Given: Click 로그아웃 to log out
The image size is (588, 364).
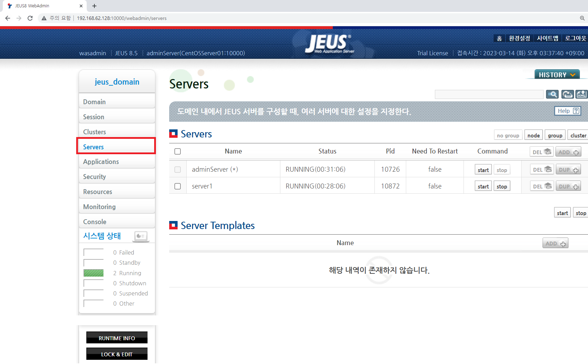Looking at the screenshot, I should [x=575, y=38].
